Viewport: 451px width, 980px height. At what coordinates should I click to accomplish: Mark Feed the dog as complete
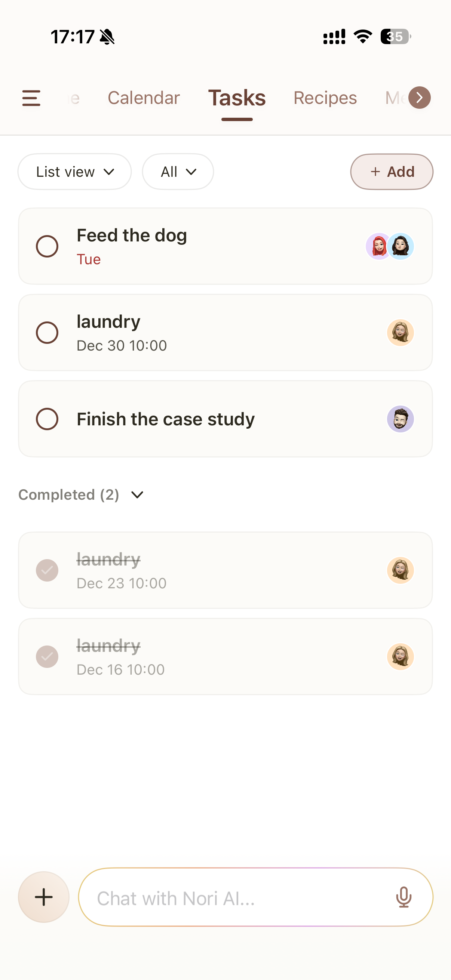point(47,246)
